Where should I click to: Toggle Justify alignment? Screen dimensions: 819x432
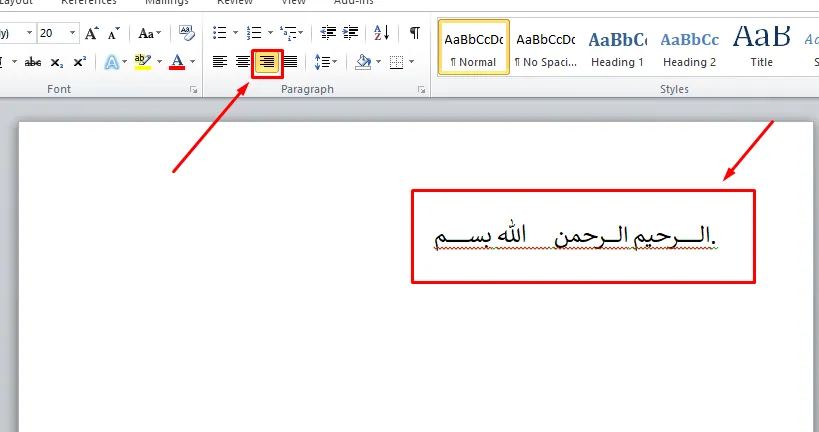[290, 62]
